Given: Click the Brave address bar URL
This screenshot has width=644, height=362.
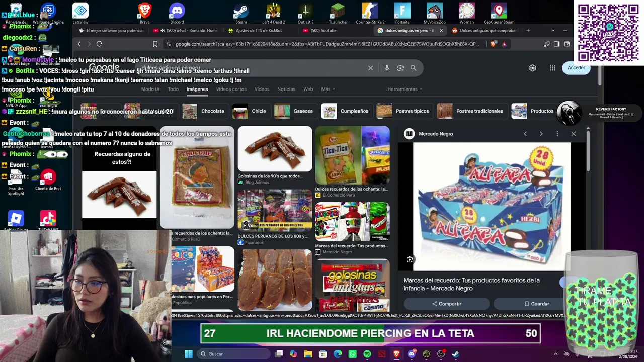Looking at the screenshot, I should point(327,44).
